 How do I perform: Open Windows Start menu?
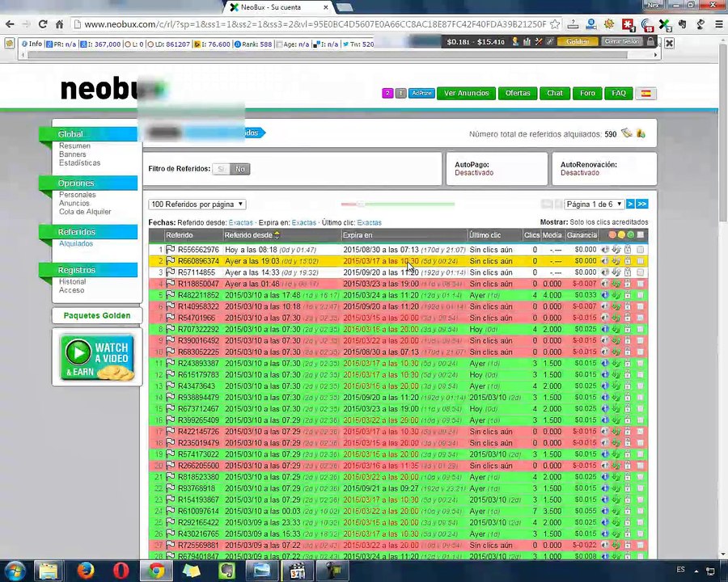tap(15, 571)
